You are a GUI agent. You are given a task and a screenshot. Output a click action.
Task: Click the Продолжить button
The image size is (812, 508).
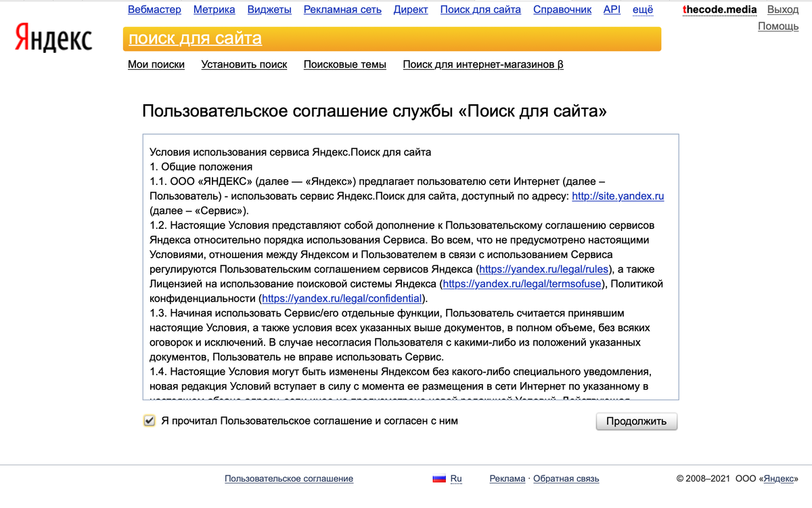pos(636,421)
